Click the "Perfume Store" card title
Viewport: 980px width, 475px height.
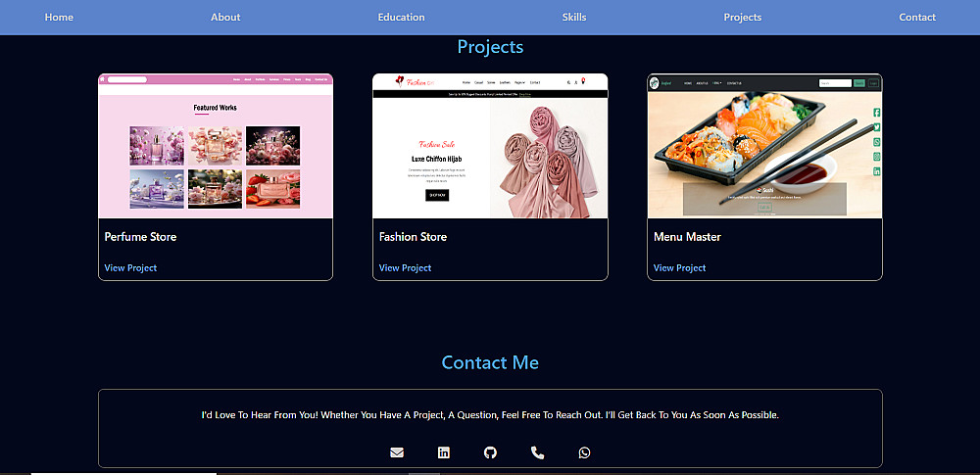click(140, 237)
